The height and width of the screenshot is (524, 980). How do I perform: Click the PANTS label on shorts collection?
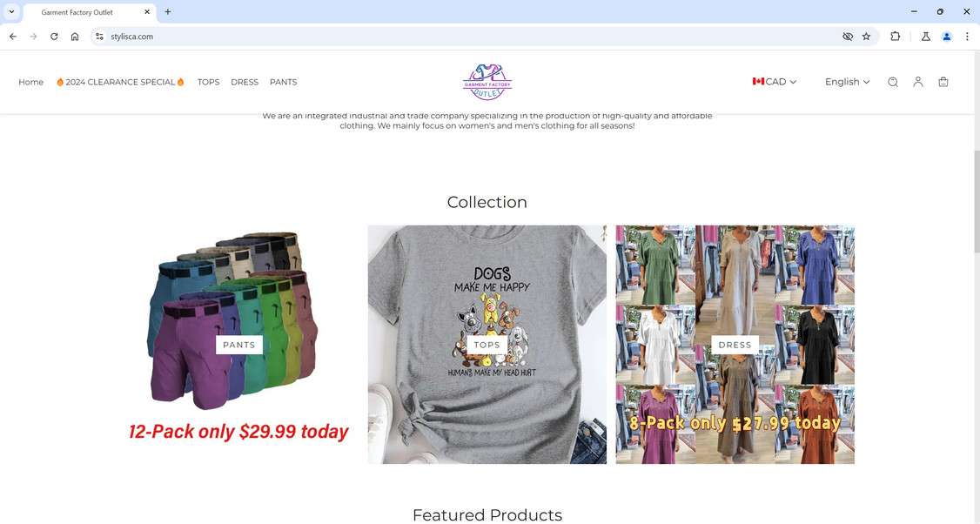pos(239,345)
